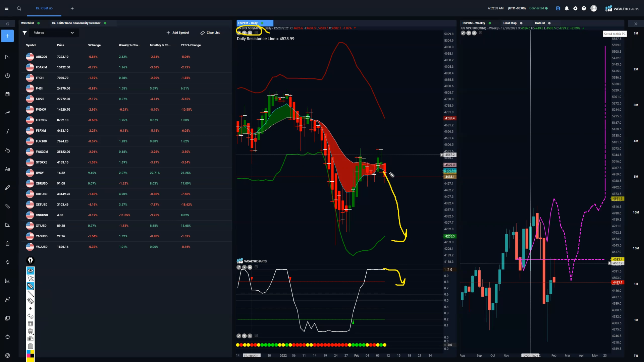Click the crosshair target icon in sidebar
Image resolution: width=644 pixels, height=362 pixels.
(x=7, y=337)
